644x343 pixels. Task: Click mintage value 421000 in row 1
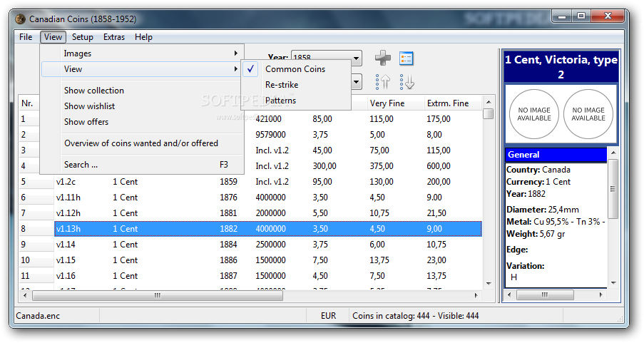click(x=268, y=118)
